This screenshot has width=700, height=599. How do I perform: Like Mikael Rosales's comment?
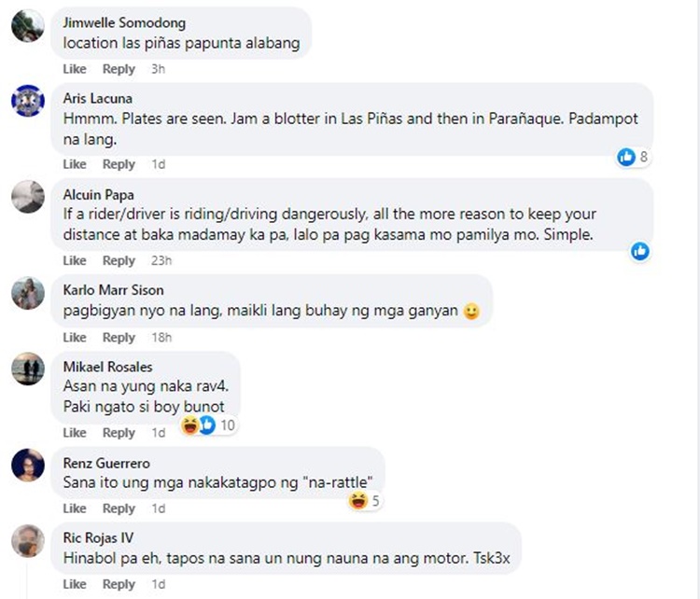[x=75, y=433]
